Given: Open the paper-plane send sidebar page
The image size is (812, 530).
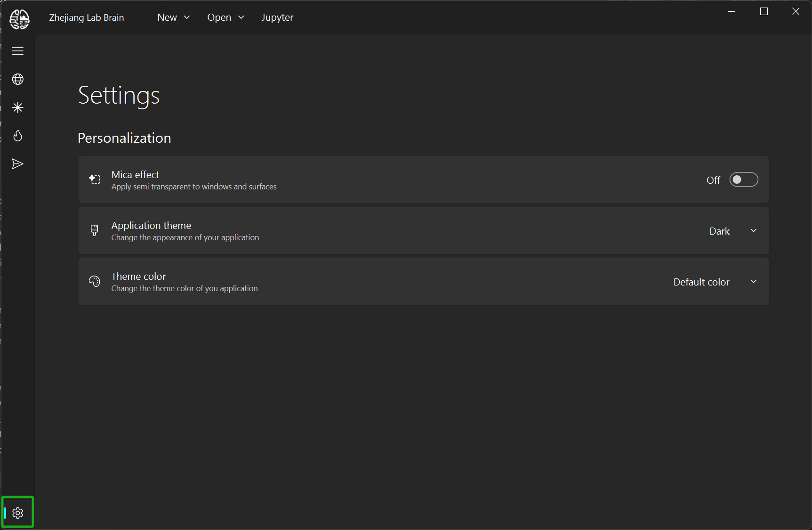Looking at the screenshot, I should click(18, 164).
